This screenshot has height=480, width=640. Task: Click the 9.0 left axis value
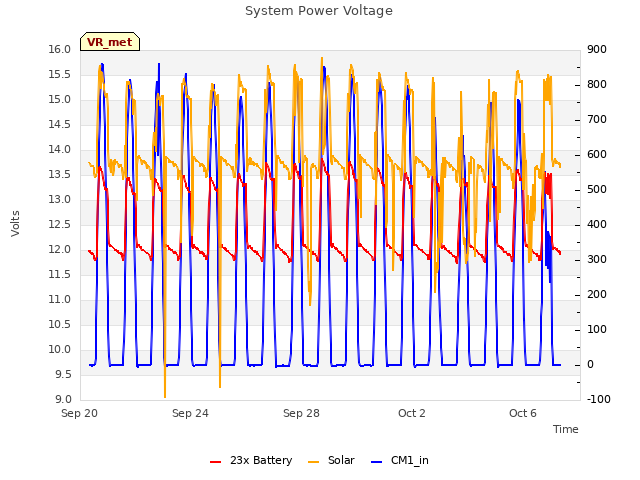coord(63,400)
